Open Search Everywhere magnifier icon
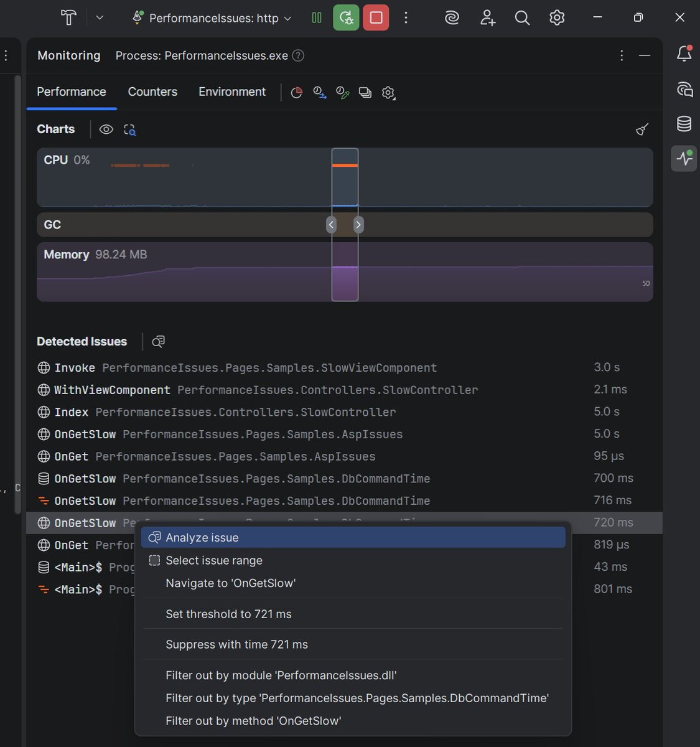Image resolution: width=700 pixels, height=747 pixels. click(x=522, y=18)
